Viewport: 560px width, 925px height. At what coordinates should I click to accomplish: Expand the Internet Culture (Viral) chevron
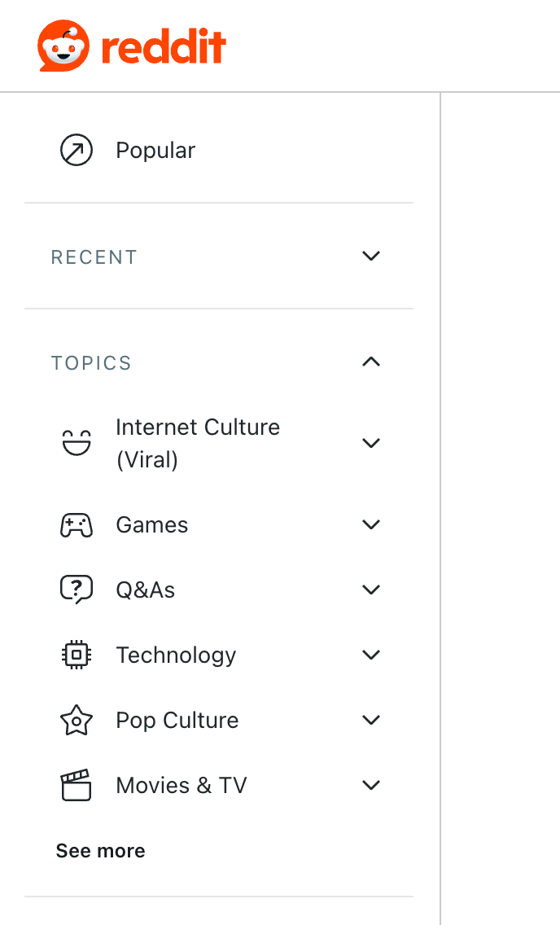pyautogui.click(x=371, y=443)
